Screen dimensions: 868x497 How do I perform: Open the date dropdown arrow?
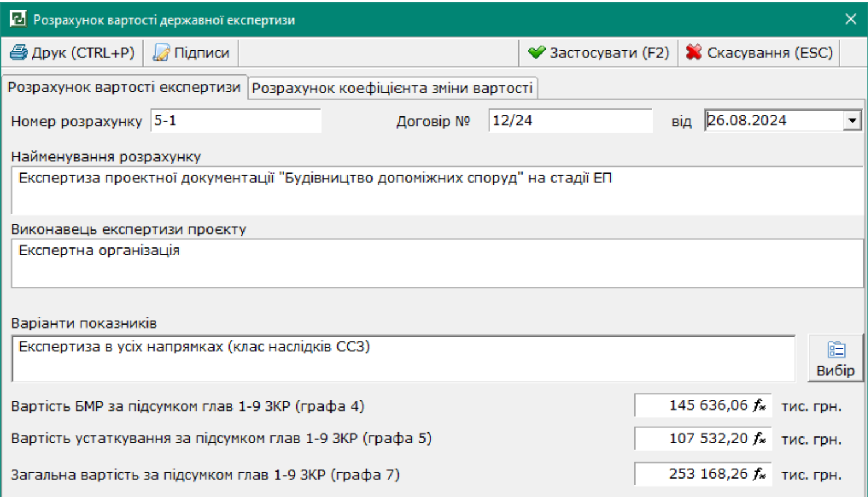852,121
